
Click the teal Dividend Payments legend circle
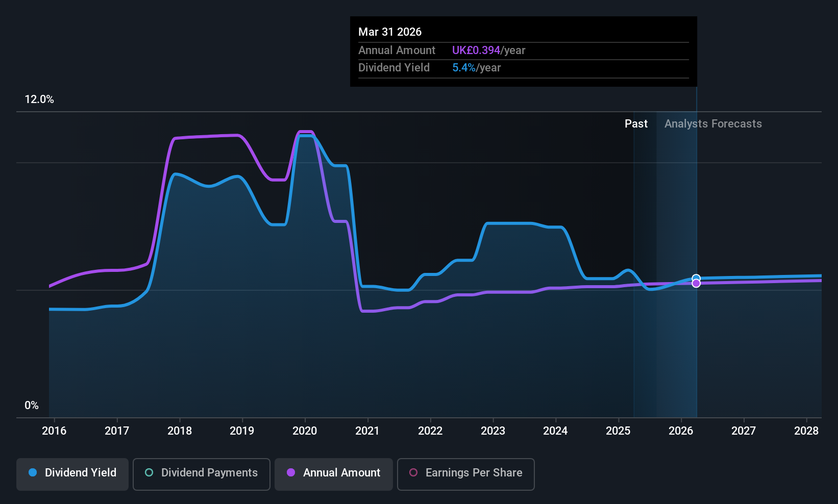click(x=149, y=472)
